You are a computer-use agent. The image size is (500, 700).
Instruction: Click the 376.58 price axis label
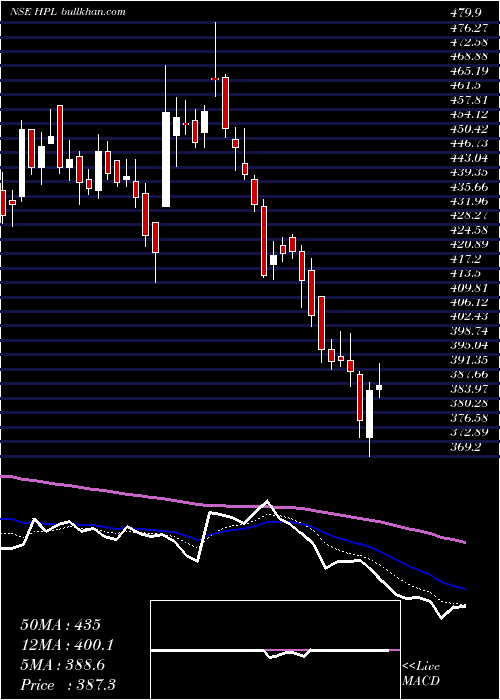tap(469, 417)
